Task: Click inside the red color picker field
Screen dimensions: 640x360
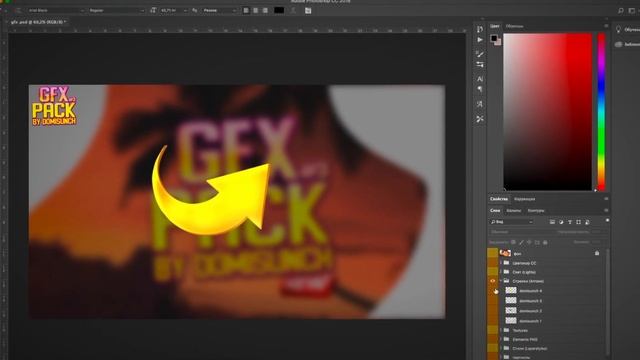Action: pyautogui.click(x=548, y=112)
